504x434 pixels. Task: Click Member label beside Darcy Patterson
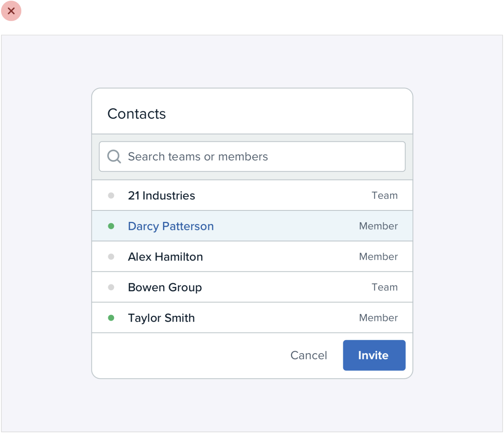(x=378, y=226)
